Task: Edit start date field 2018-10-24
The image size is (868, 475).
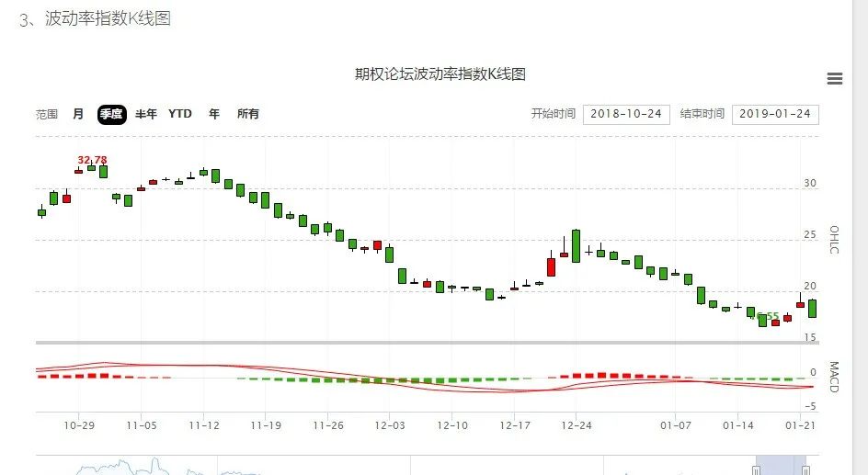Action: (x=626, y=115)
